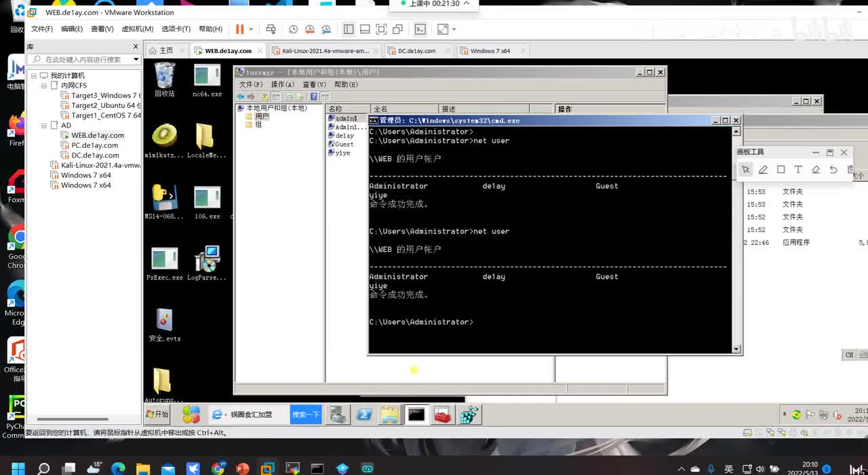Open the snapshot manager icon
Screen dimensions: 868x475
(x=326, y=29)
